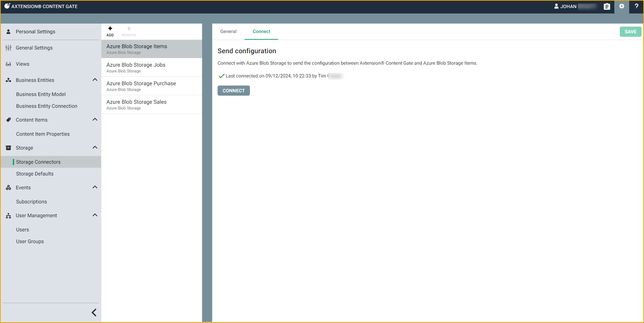Open the settings gear icon
This screenshot has height=323, width=644.
[622, 6]
